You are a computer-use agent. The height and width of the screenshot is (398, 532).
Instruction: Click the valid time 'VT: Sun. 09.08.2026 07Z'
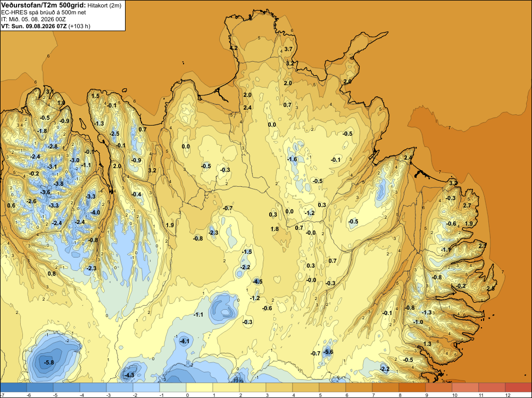(34, 26)
